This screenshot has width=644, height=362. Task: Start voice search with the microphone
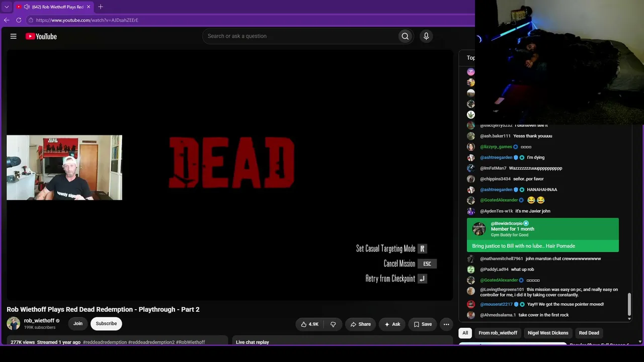426,36
